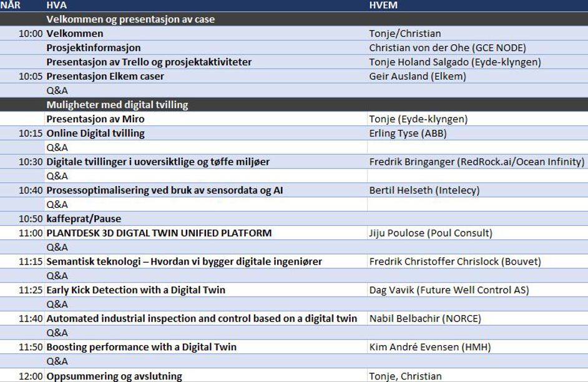The image size is (588, 382).
Task: Click the NÅR column header
Action: coord(11,6)
